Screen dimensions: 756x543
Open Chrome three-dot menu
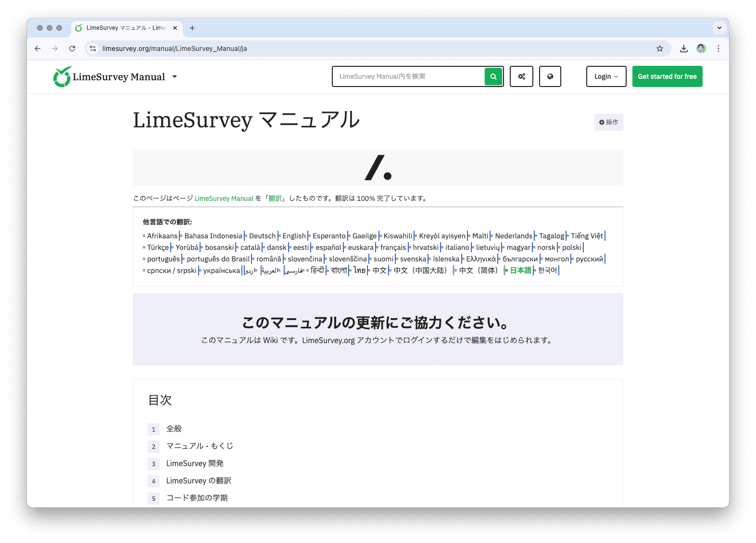pos(718,49)
